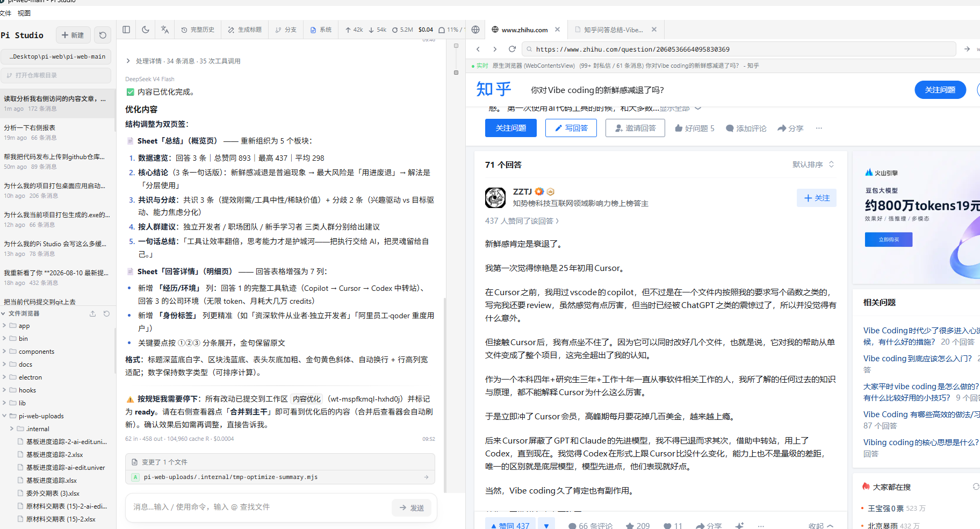Click the zhihu URL address field
The height and width of the screenshot is (529, 980).
point(739,49)
